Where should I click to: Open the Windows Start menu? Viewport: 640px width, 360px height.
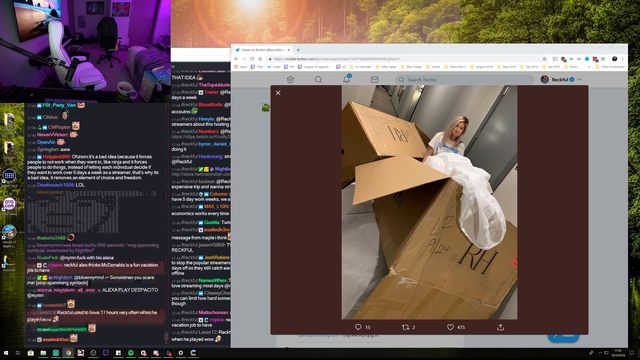[6, 353]
